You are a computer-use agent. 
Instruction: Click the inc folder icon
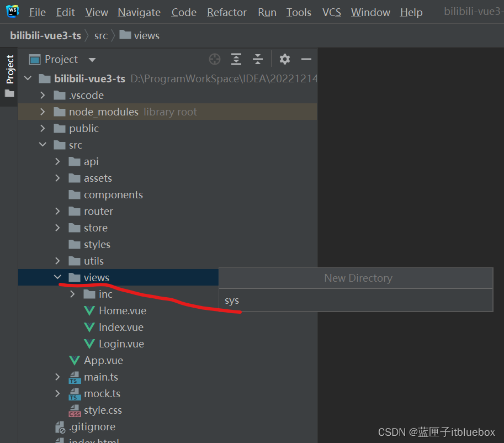pyautogui.click(x=89, y=294)
